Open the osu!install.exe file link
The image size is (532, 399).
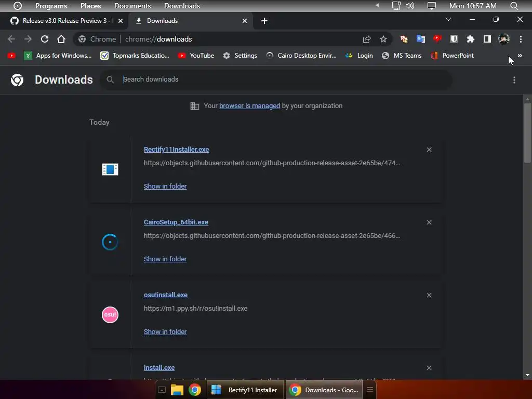[x=166, y=295]
